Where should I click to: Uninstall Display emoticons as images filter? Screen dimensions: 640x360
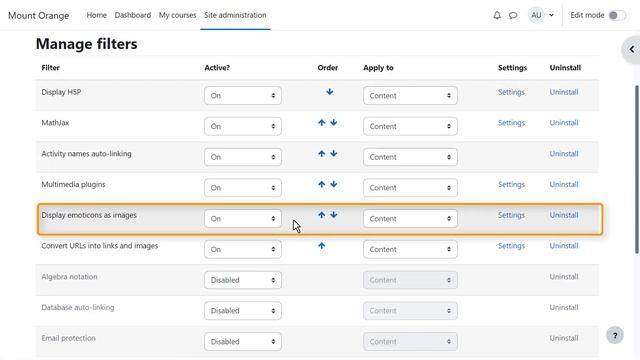tap(564, 215)
